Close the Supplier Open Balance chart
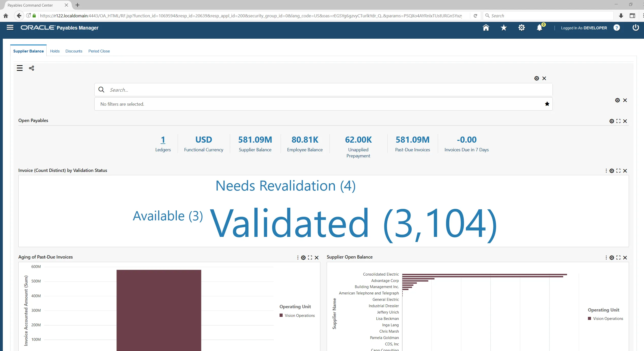Image resolution: width=644 pixels, height=351 pixels. pos(625,258)
